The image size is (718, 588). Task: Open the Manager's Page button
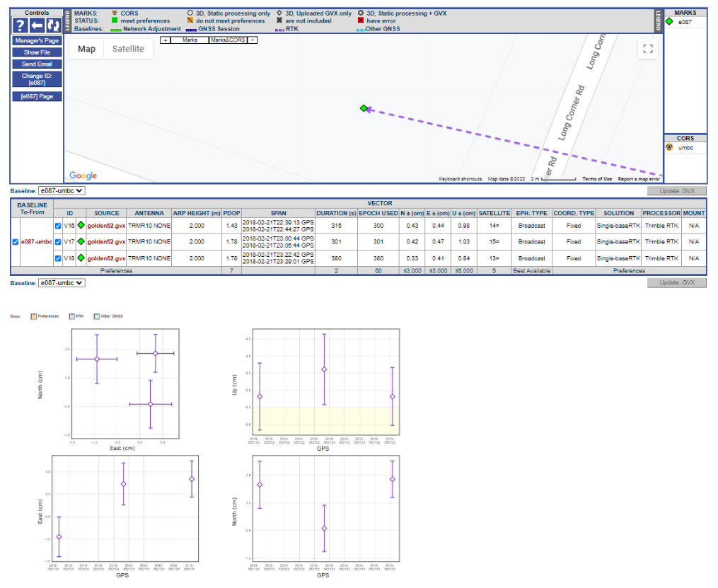(x=37, y=41)
